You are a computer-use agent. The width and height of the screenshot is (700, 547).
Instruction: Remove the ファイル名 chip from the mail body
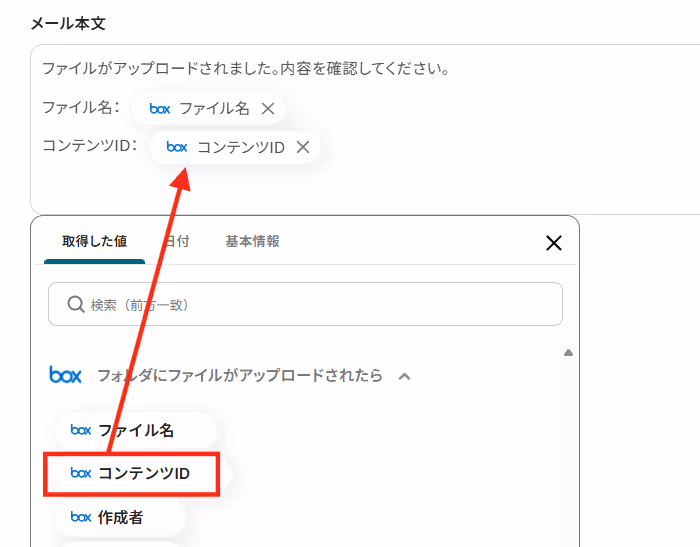(x=268, y=109)
